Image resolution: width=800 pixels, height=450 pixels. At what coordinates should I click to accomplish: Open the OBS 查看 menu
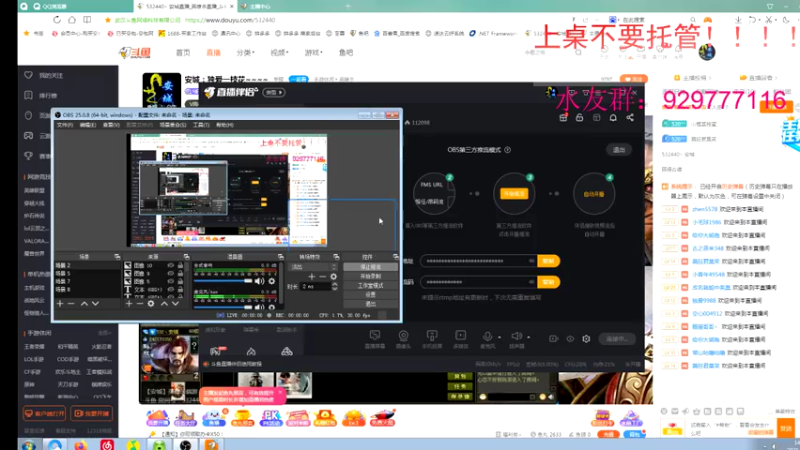[111, 125]
